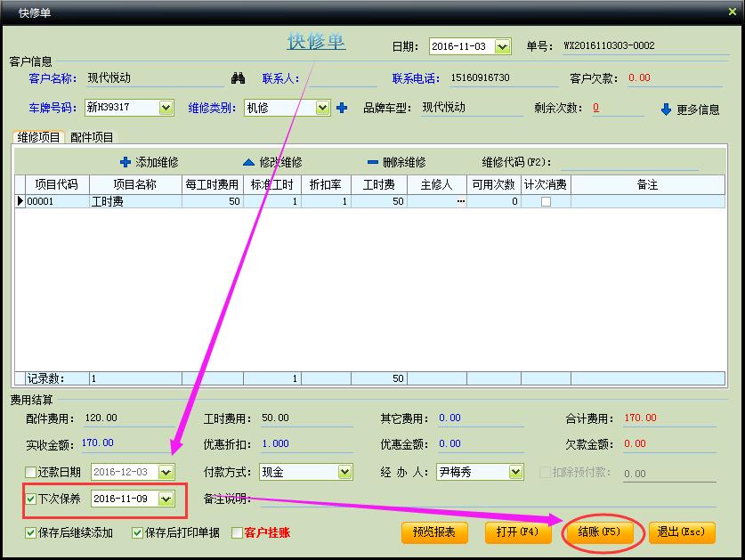Viewport: 745px width, 560px height.
Task: Click the 工时费 column header
Action: click(x=378, y=184)
